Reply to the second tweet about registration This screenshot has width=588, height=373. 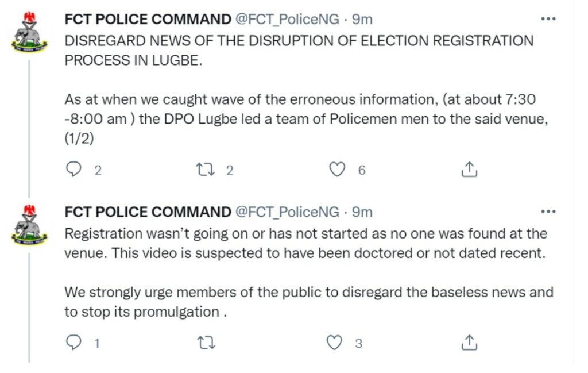pos(73,343)
